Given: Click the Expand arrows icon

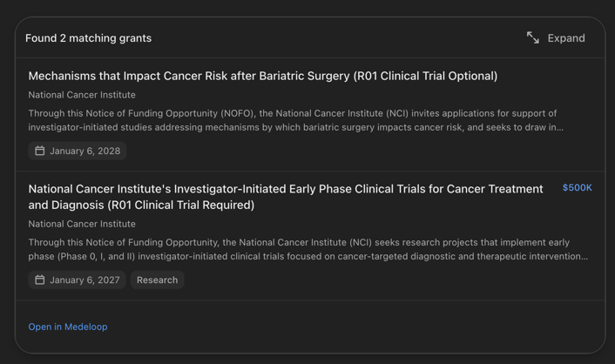Looking at the screenshot, I should pyautogui.click(x=533, y=37).
